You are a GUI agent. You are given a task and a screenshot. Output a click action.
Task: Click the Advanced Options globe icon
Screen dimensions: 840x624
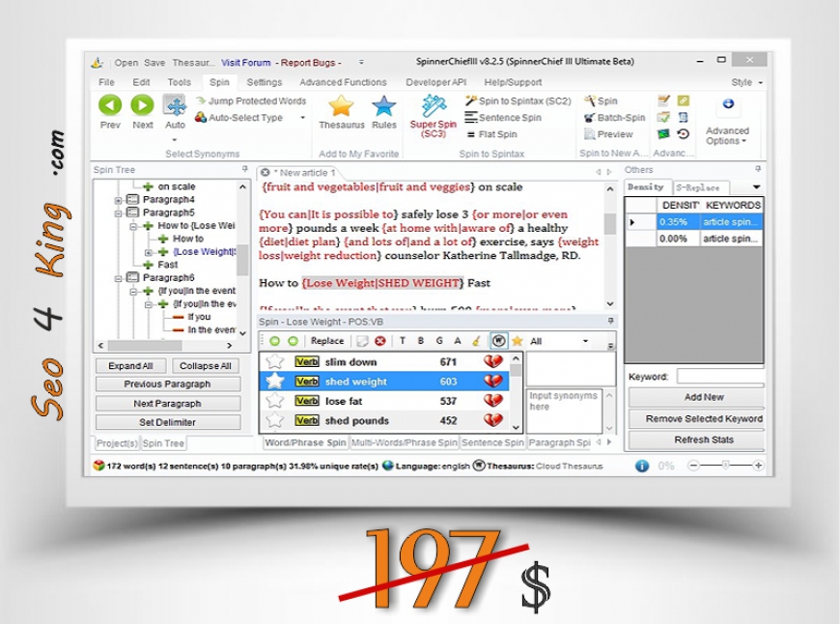[x=728, y=104]
